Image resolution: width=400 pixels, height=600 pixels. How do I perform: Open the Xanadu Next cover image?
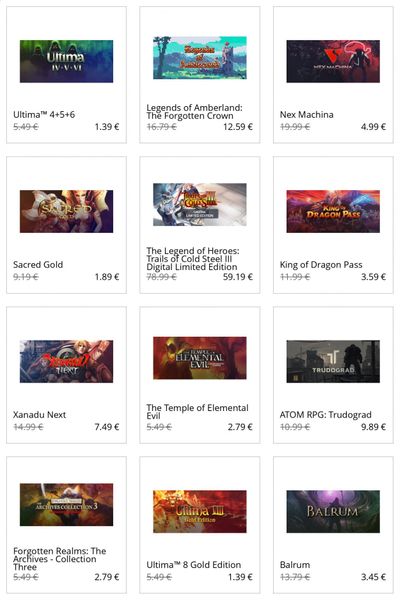point(66,361)
